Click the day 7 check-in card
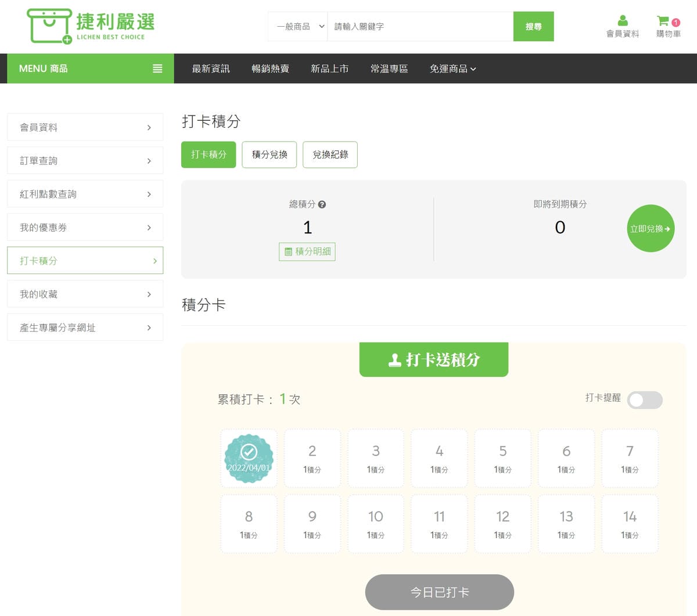The width and height of the screenshot is (697, 616). click(630, 458)
